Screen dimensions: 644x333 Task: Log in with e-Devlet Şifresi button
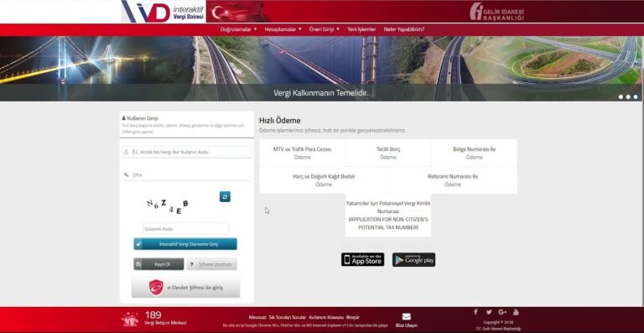[x=185, y=288]
